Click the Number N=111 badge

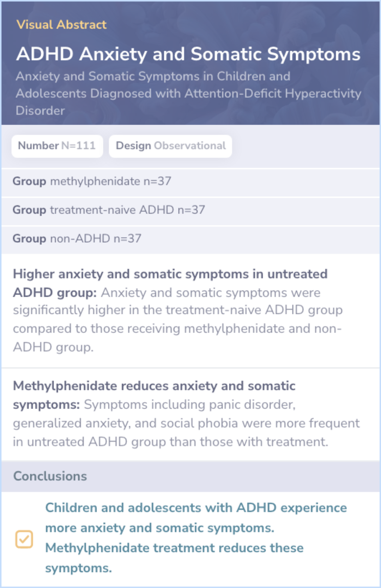point(57,146)
